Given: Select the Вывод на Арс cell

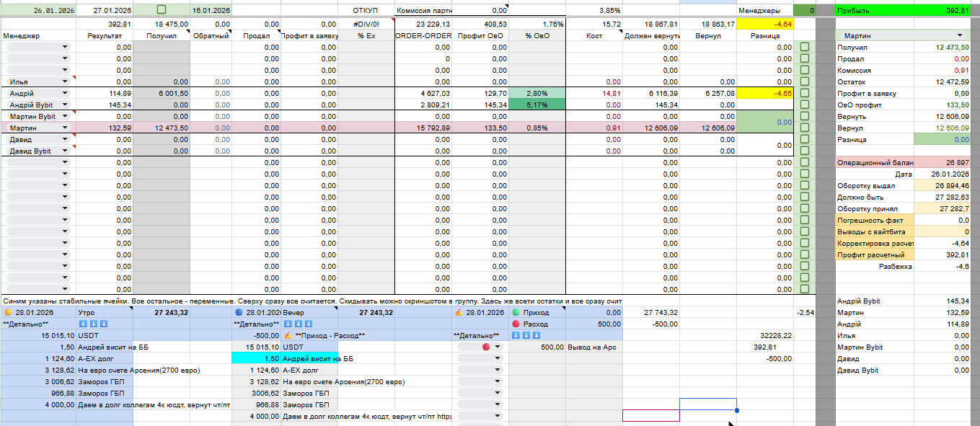Looking at the screenshot, I should [594, 347].
